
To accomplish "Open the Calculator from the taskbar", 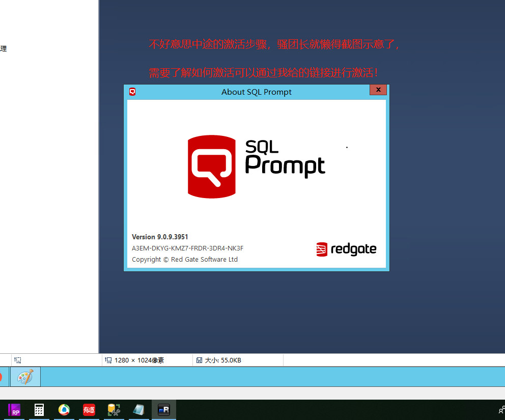I will pos(39,410).
